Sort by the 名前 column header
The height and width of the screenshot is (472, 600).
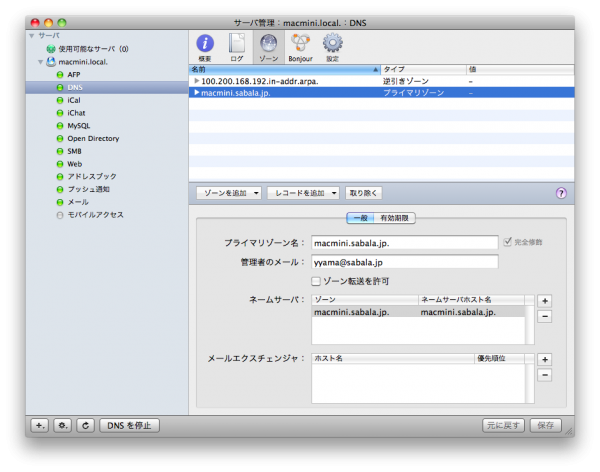coord(284,69)
